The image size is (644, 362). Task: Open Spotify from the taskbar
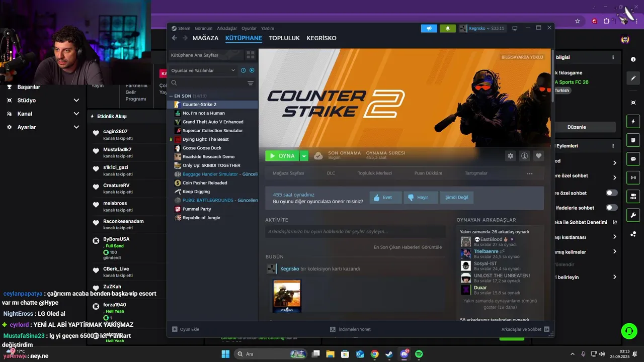(x=419, y=354)
